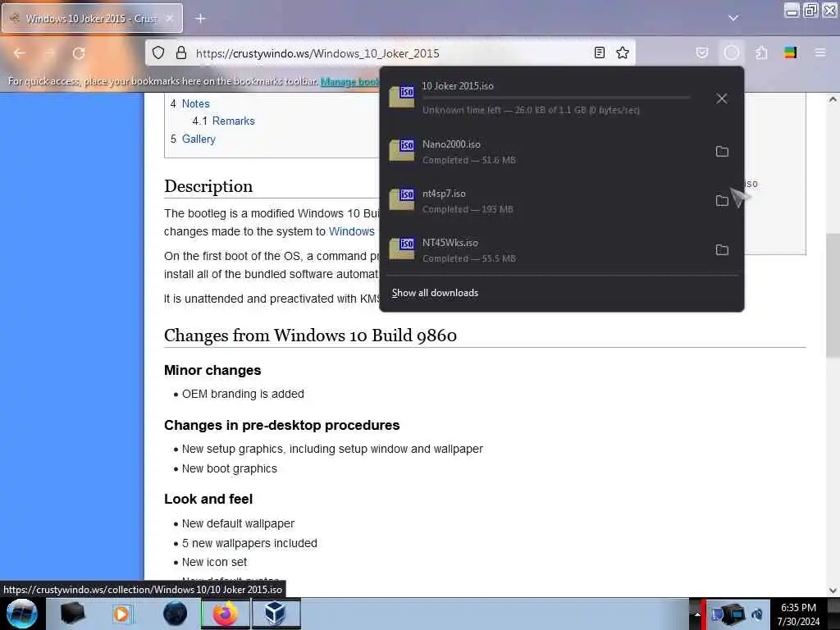The height and width of the screenshot is (630, 840).
Task: Click the Minor changes subheading
Action: click(212, 370)
